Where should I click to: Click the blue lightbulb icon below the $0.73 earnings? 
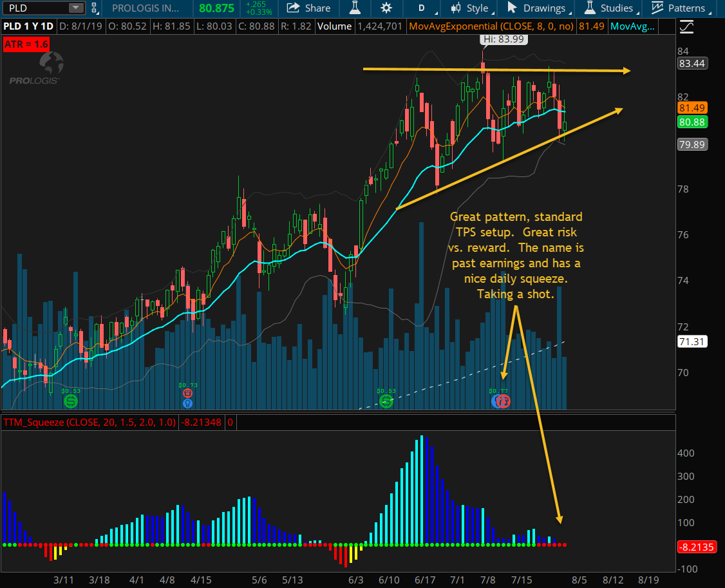(187, 403)
